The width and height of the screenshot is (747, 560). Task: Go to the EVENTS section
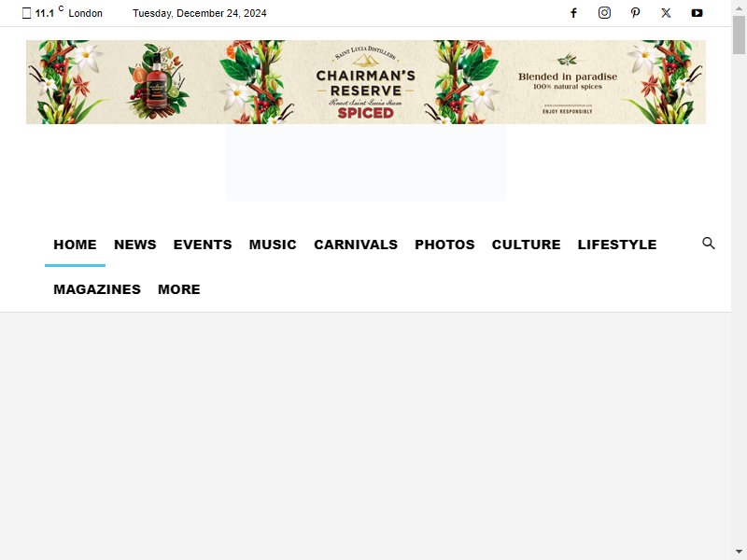click(203, 245)
